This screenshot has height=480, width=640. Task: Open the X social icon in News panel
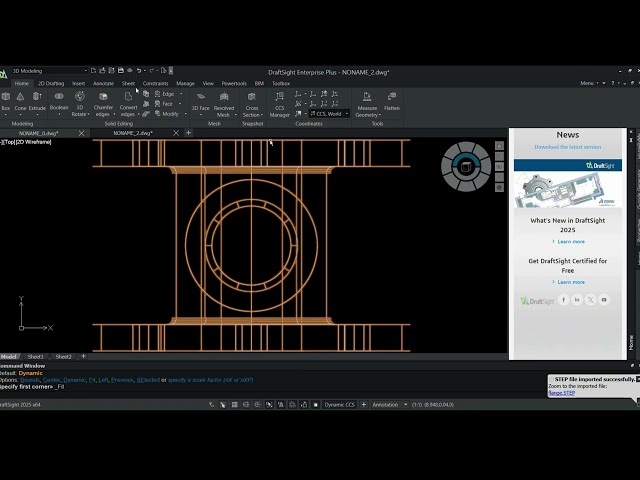pyautogui.click(x=591, y=300)
